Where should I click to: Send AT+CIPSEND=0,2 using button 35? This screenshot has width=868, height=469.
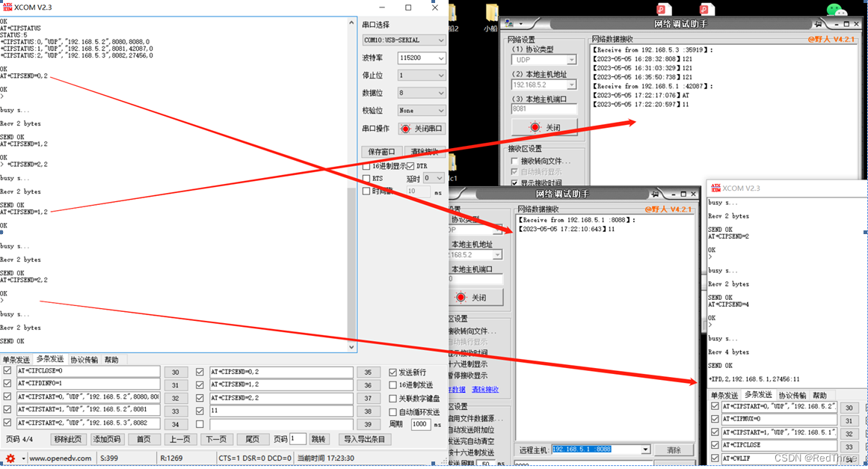[368, 372]
